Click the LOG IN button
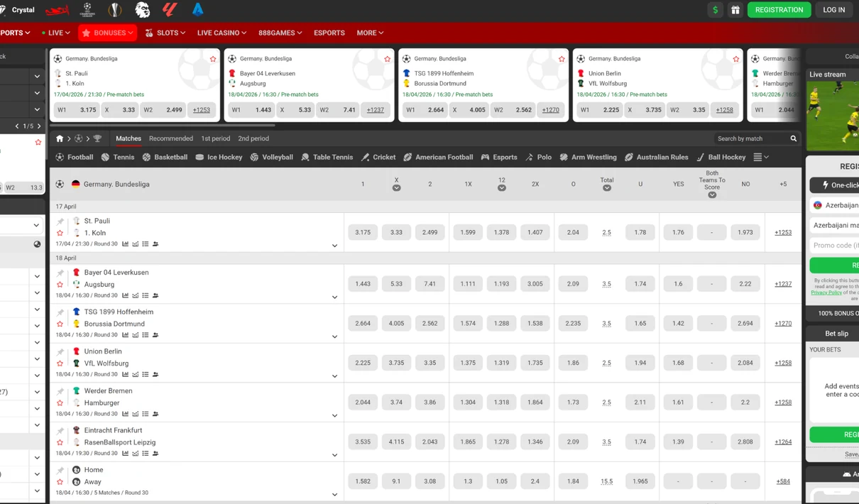 point(833,10)
